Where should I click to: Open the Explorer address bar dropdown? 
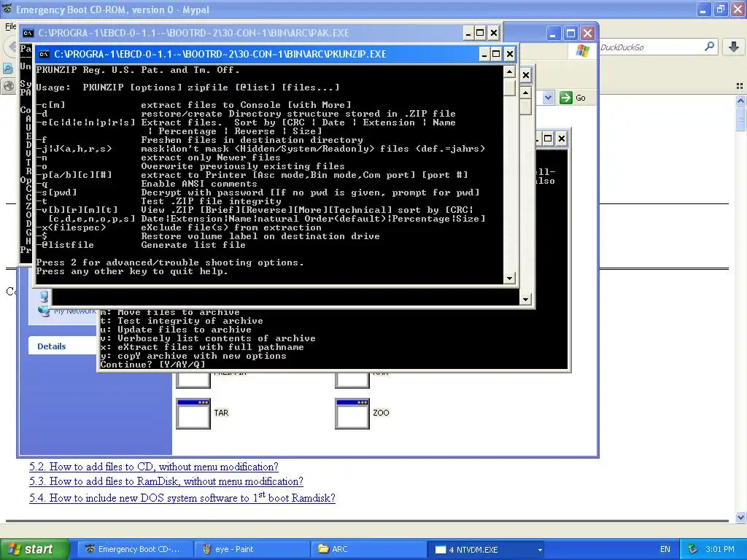tap(548, 98)
